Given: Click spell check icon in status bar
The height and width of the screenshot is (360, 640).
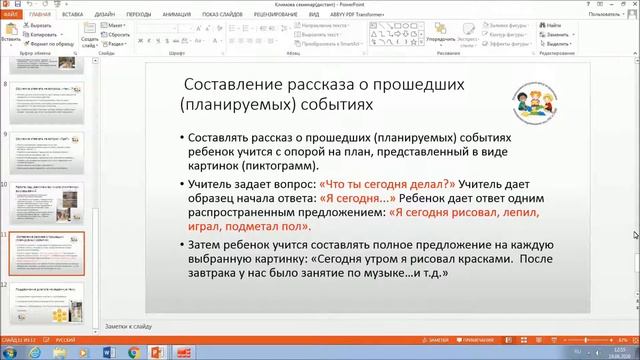Looking at the screenshot, I should (x=46, y=340).
